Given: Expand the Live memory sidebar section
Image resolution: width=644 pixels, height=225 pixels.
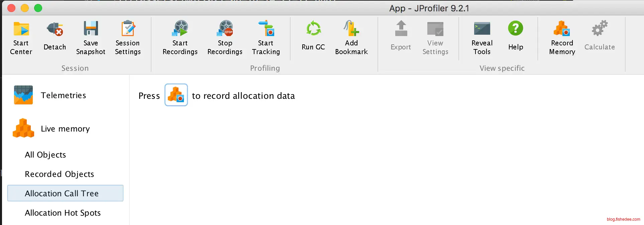Looking at the screenshot, I should (x=65, y=129).
